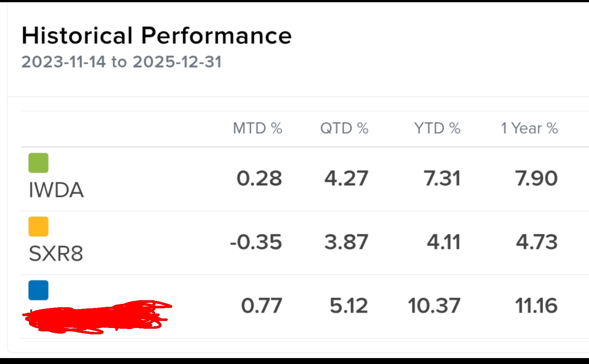Select the YTD % column header
589x364 pixels.
click(x=437, y=128)
